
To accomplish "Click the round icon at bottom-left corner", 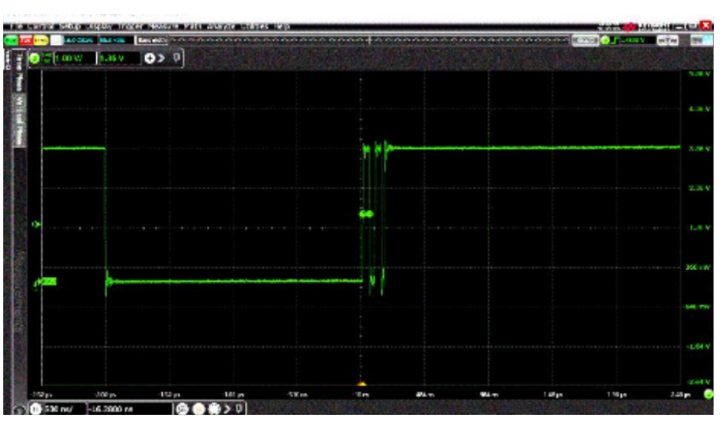I will click(19, 410).
